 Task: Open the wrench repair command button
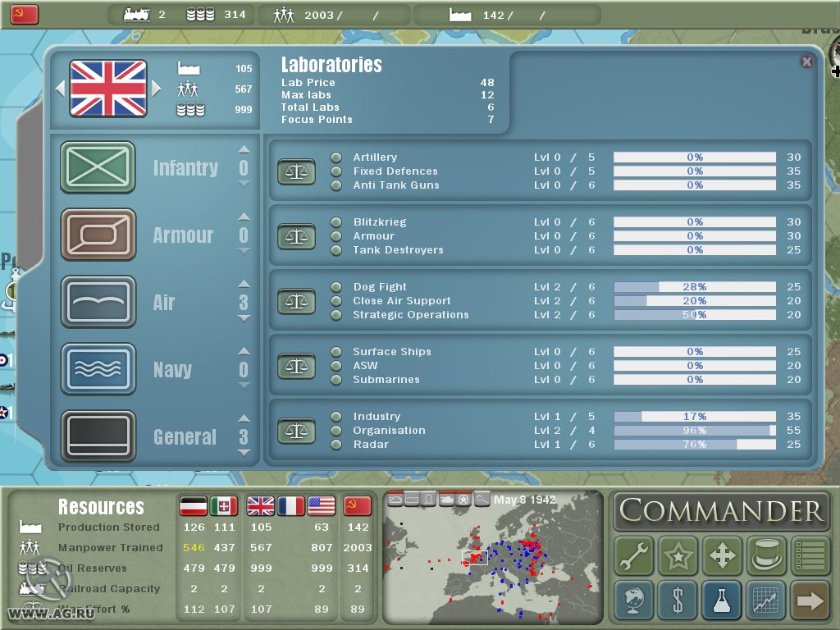[x=634, y=555]
